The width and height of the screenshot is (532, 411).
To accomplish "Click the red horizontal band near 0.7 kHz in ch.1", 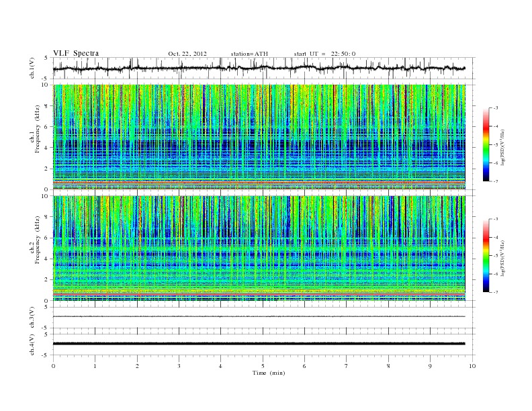I will (x=259, y=182).
